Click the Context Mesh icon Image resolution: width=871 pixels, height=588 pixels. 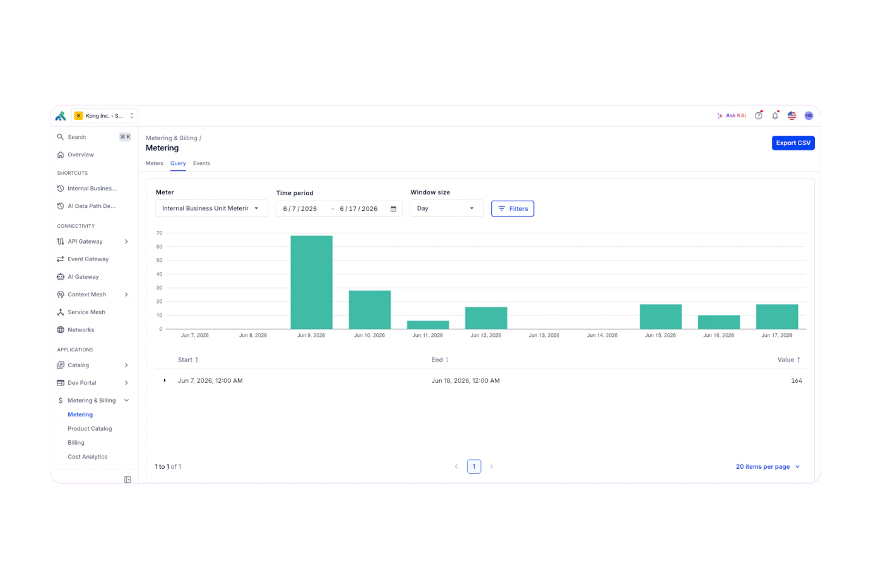(61, 295)
